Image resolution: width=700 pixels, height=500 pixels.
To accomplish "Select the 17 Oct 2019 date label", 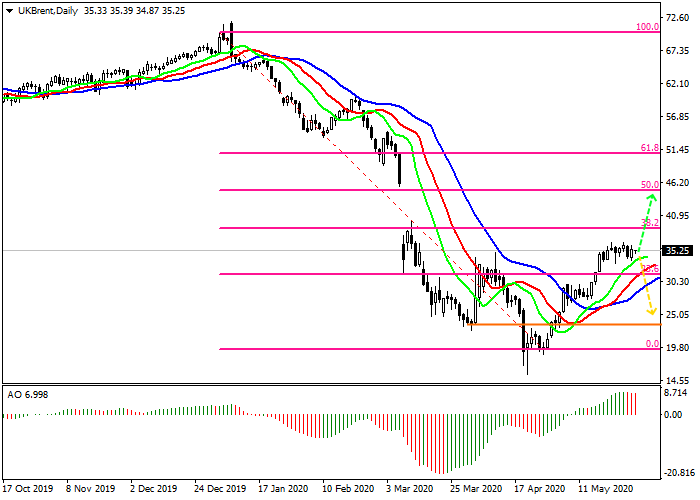I will (x=27, y=490).
